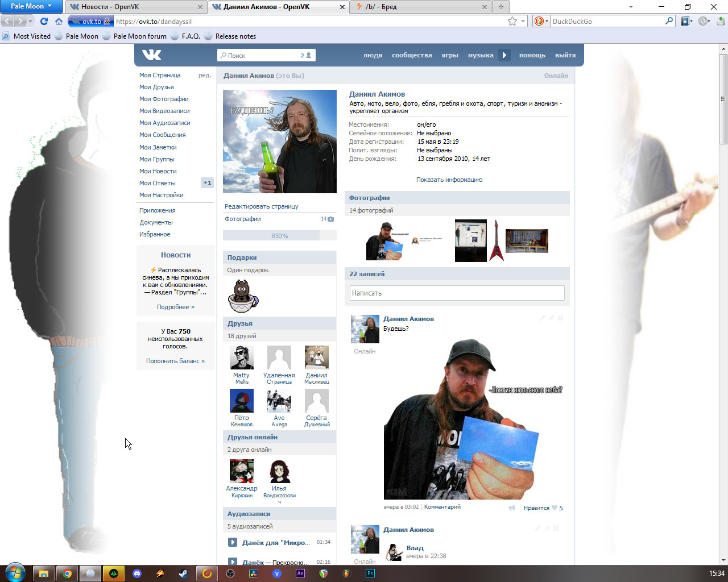
Task: Open музыка in the header navigation
Action: [x=481, y=55]
